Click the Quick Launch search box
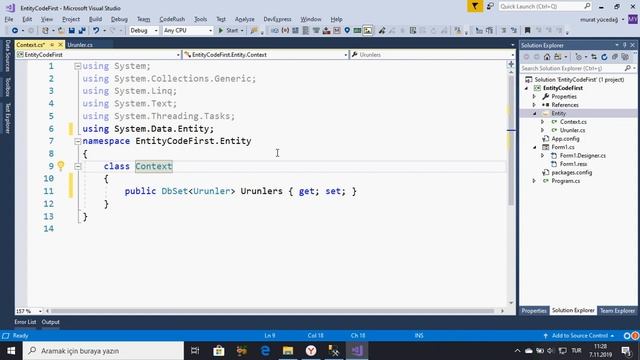The width and height of the screenshot is (640, 360). point(545,6)
